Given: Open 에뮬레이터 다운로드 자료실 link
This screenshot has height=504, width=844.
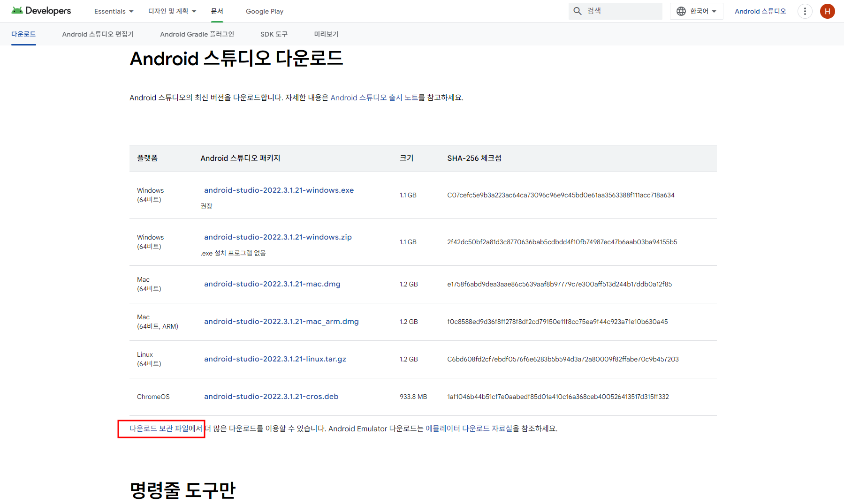Looking at the screenshot, I should pos(469,429).
